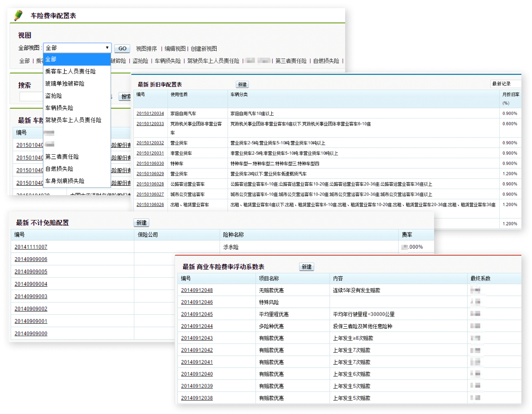Viewport: 532px width, 414px height.
Task: Click the green pen icon beside 车险费率配置表
Action: click(18, 16)
